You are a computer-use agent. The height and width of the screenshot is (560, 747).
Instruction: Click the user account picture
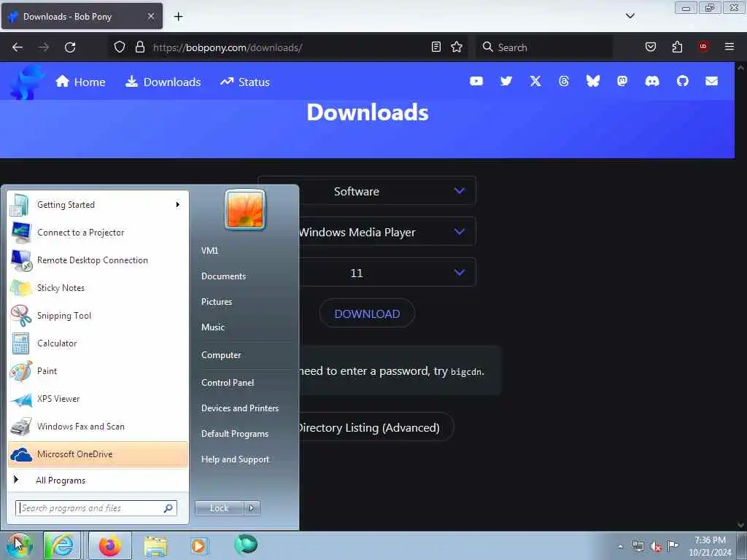tap(245, 209)
